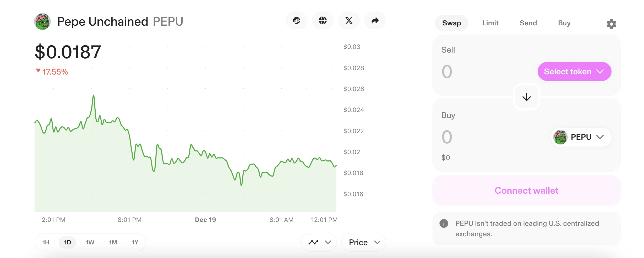Click the $0.026 axis label
The image size is (644, 258).
point(354,89)
